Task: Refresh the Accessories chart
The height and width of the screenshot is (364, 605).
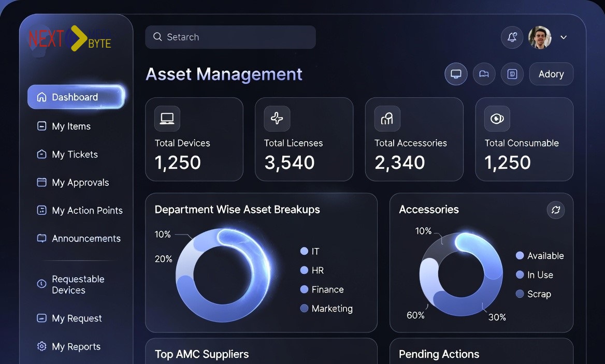Action: (556, 210)
